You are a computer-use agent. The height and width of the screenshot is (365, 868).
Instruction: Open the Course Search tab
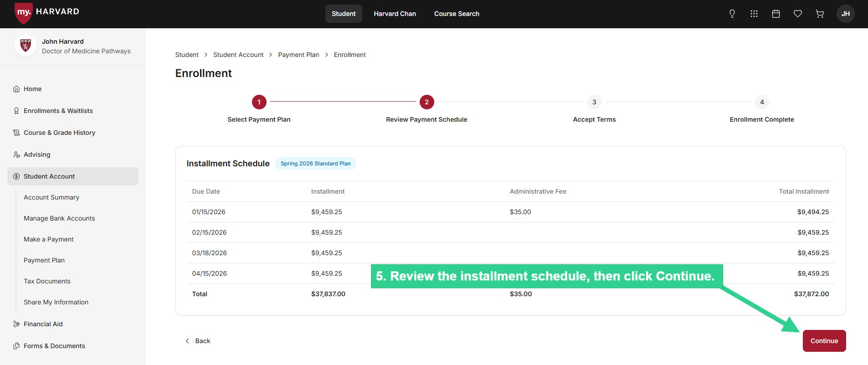click(x=457, y=14)
